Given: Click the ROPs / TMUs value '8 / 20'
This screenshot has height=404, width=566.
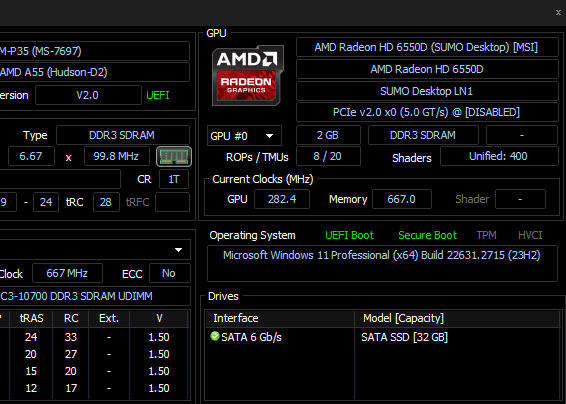Looking at the screenshot, I should (328, 156).
